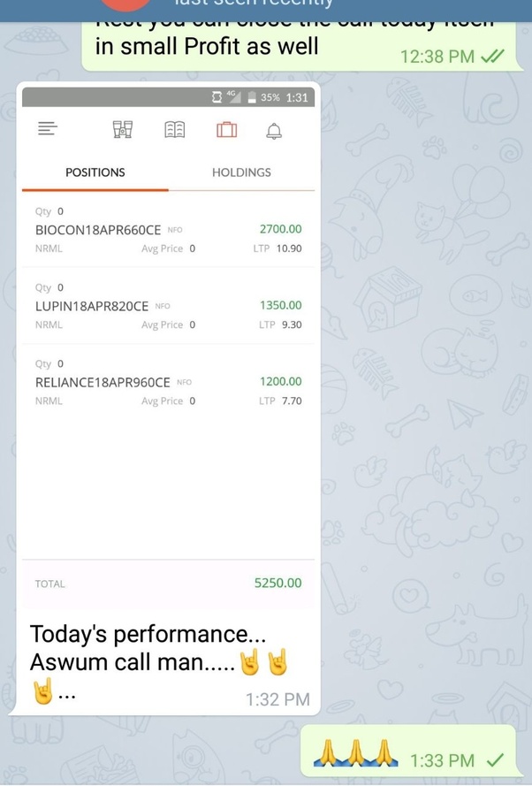The image size is (532, 786).
Task: Open the market watch binoculars icon
Action: pyautogui.click(x=121, y=128)
